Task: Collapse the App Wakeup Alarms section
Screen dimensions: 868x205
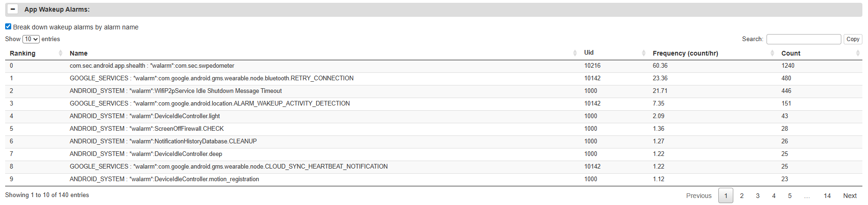Action: (13, 9)
